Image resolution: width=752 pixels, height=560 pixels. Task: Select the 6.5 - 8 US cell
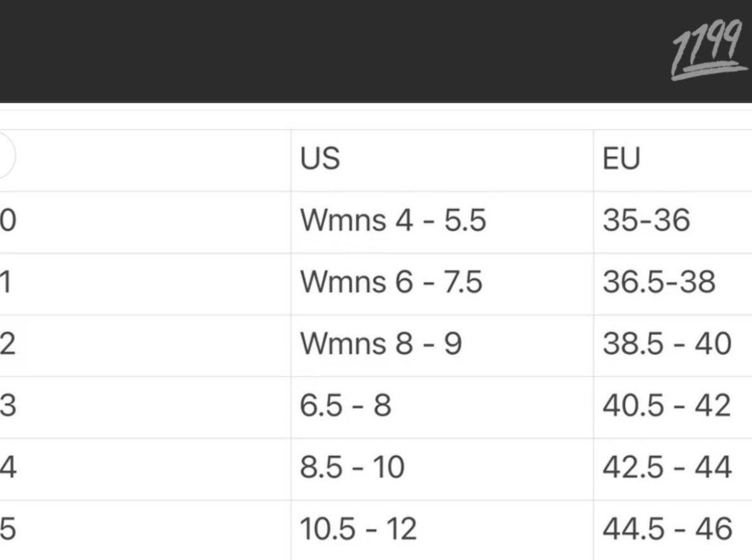(x=345, y=406)
